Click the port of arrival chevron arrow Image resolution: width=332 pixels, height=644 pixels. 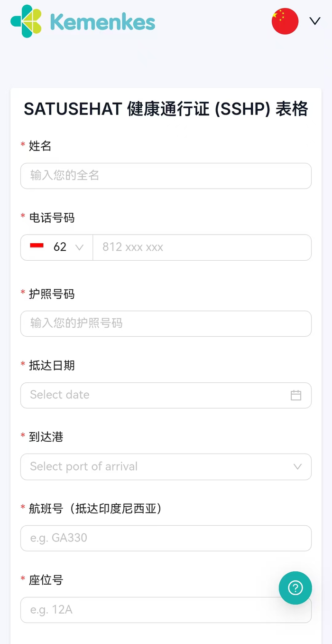[x=297, y=467]
